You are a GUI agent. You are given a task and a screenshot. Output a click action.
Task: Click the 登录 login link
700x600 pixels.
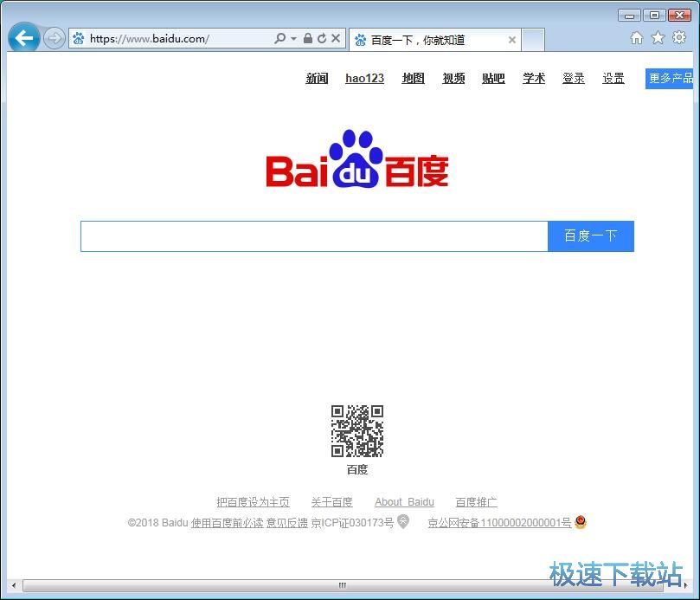click(574, 78)
